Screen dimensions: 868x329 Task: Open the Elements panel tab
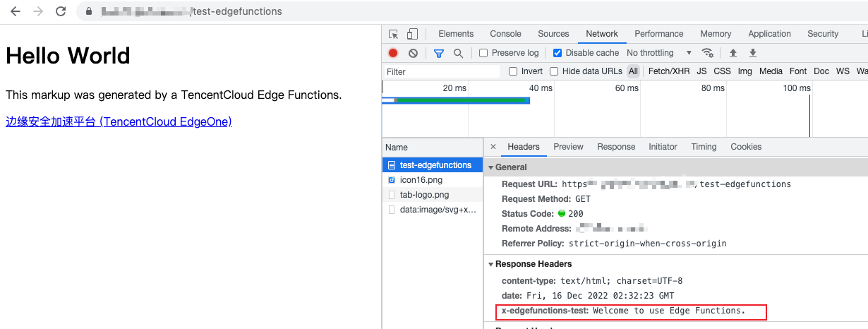point(456,34)
